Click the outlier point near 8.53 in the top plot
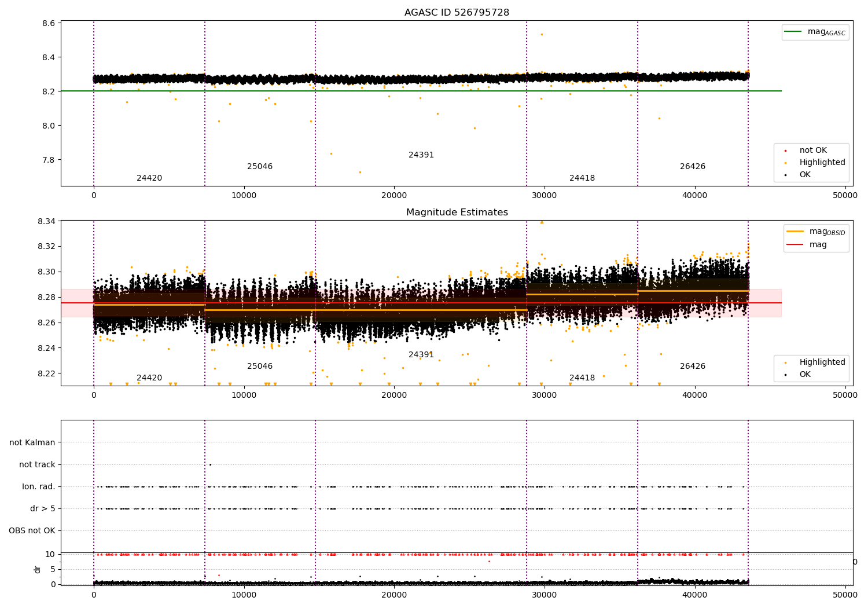This screenshot has width=868, height=608. tap(542, 34)
